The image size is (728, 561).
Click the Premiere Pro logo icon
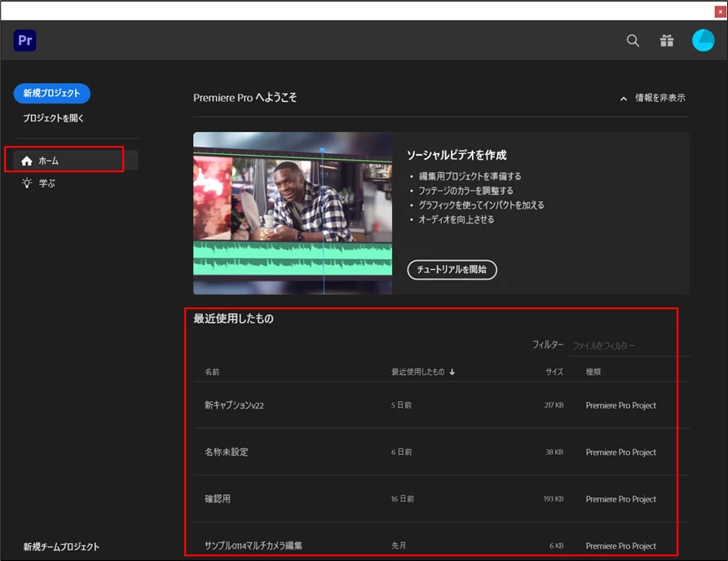point(24,41)
